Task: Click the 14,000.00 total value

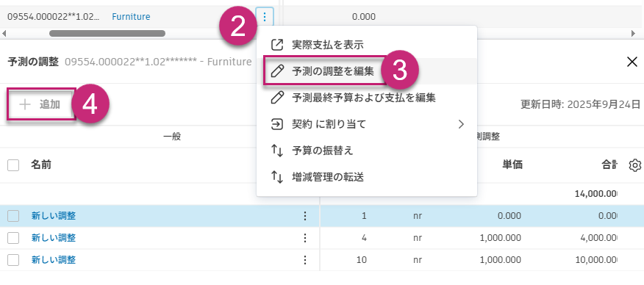Action: [597, 194]
